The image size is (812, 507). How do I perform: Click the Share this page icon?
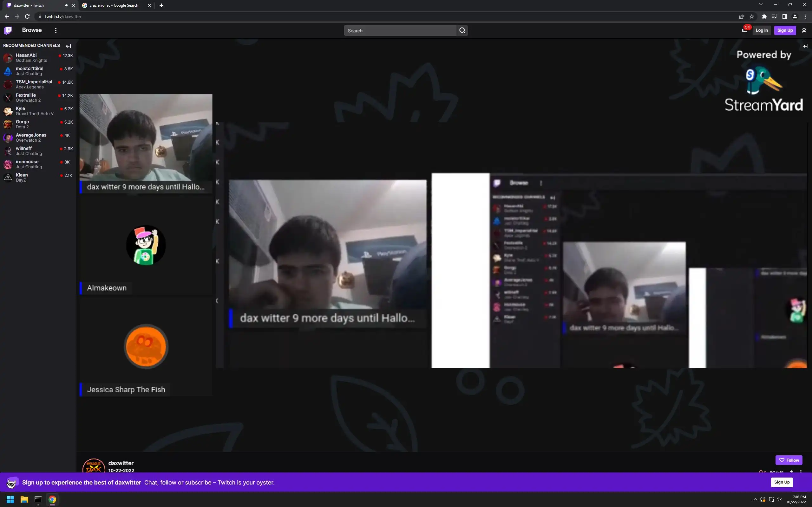(x=742, y=16)
